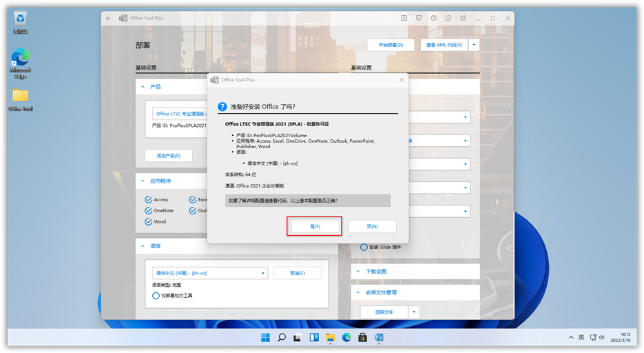The height and width of the screenshot is (353, 644).
Task: Click the 语言类型: 完整 label
Action: [167, 285]
